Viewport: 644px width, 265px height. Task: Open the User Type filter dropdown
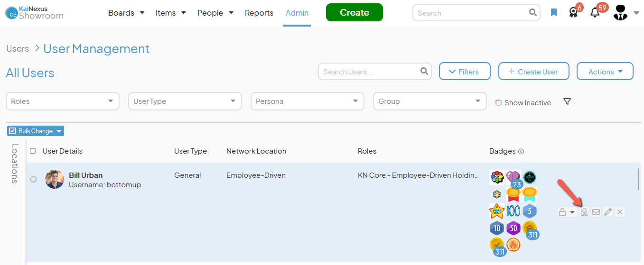(185, 101)
